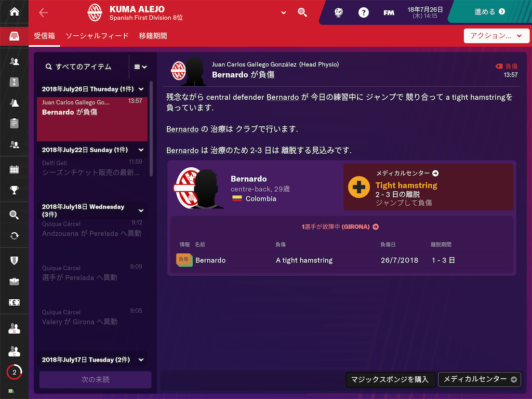
Task: Open the competitions trophy icon
Action: pyautogui.click(x=14, y=190)
